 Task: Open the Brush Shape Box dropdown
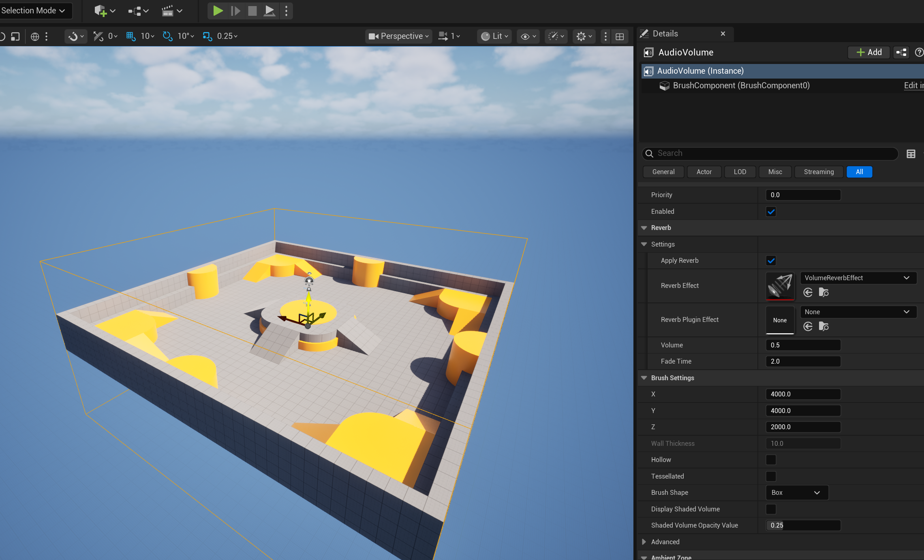click(796, 493)
